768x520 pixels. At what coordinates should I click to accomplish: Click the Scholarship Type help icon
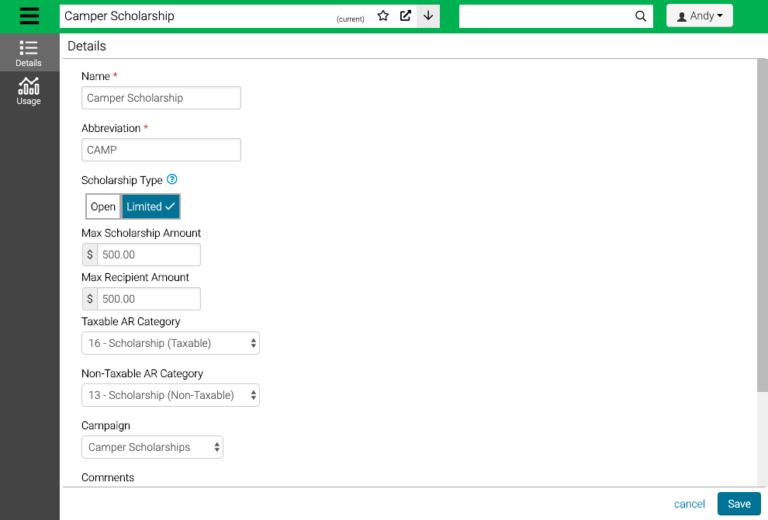172,180
